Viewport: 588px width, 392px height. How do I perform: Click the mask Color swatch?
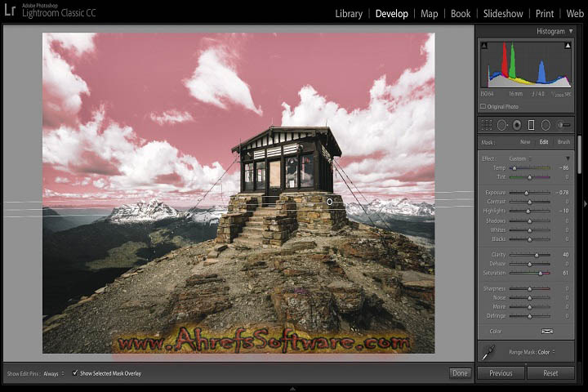547,332
